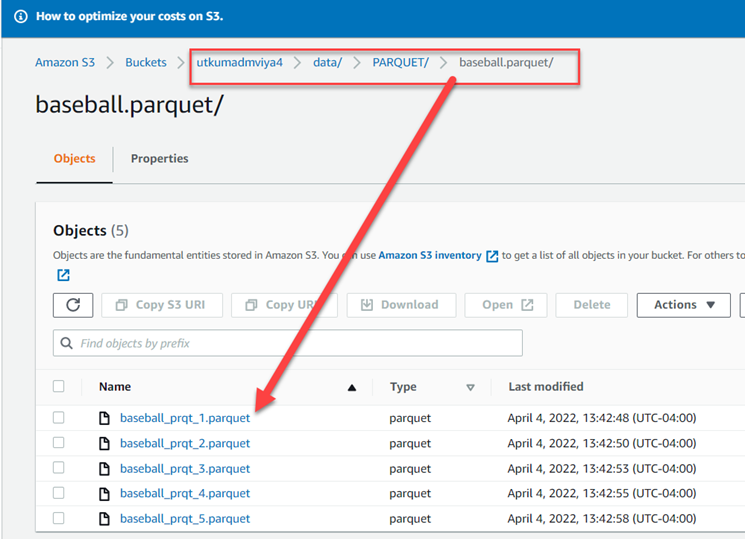Click the refresh objects icon button

tap(73, 305)
